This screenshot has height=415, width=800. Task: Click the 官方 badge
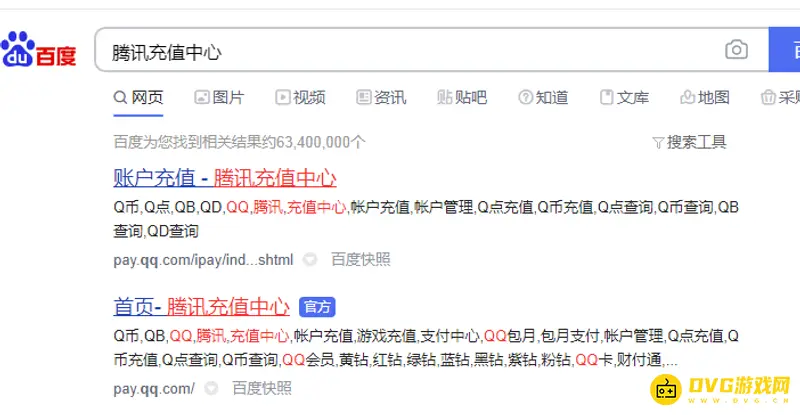click(317, 307)
